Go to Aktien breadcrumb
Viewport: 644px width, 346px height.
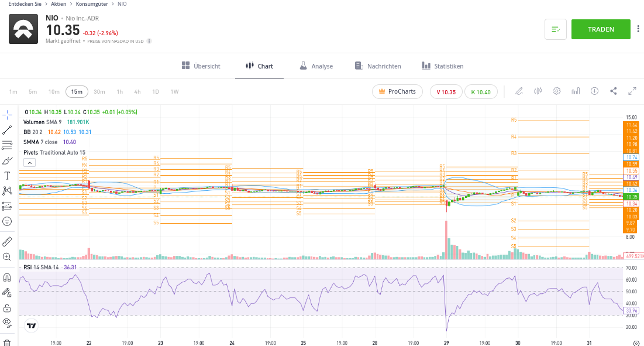point(58,4)
